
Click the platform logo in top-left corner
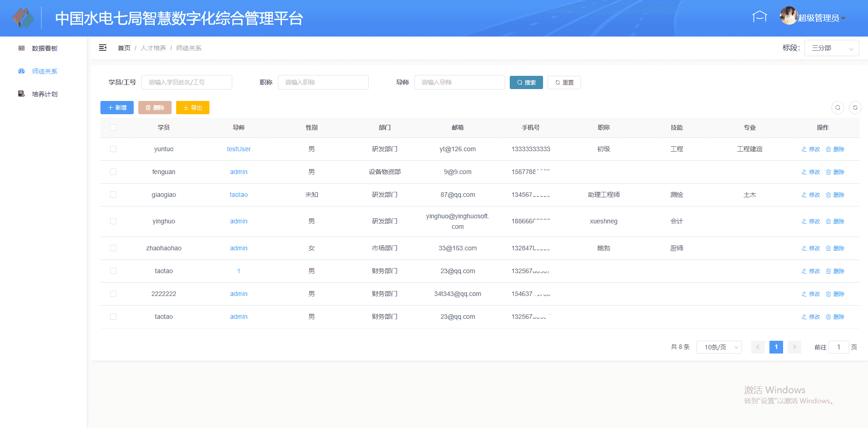(23, 18)
